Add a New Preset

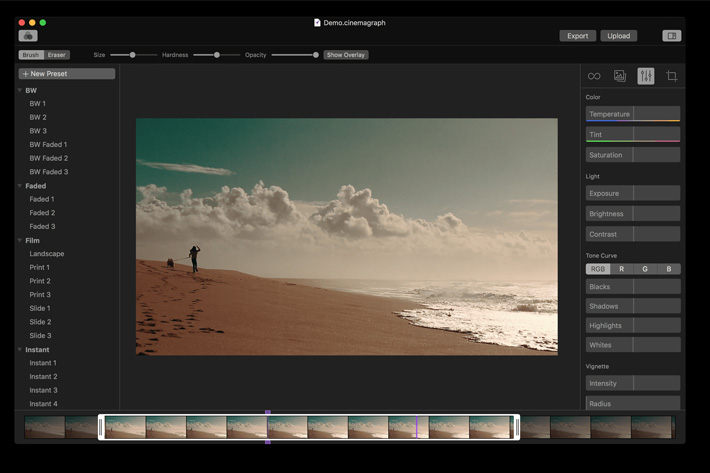click(67, 74)
